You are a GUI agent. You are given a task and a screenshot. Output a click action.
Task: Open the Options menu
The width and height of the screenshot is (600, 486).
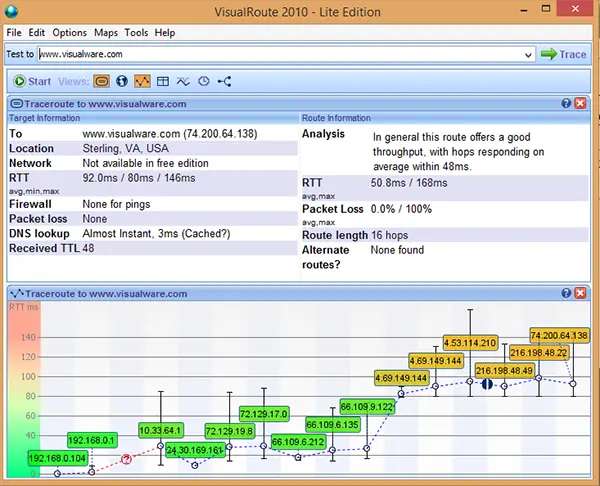point(69,33)
